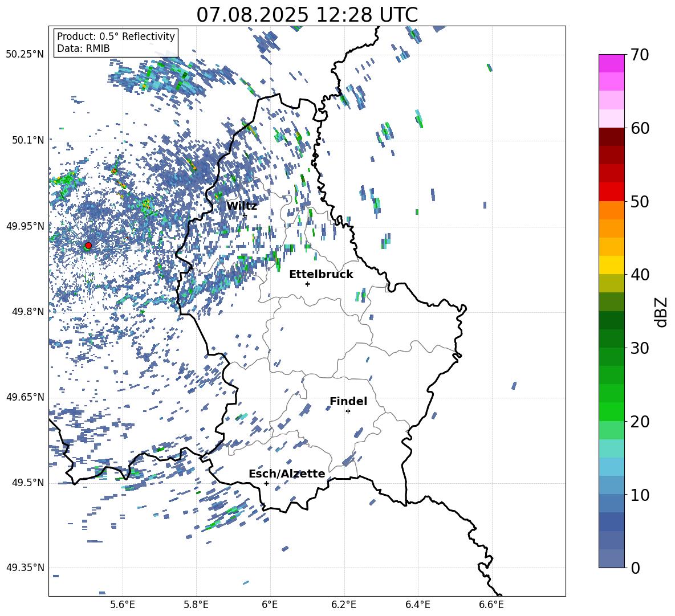The height and width of the screenshot is (616, 675).
Task: Click the Data: RMIB text
Action: 83,48
